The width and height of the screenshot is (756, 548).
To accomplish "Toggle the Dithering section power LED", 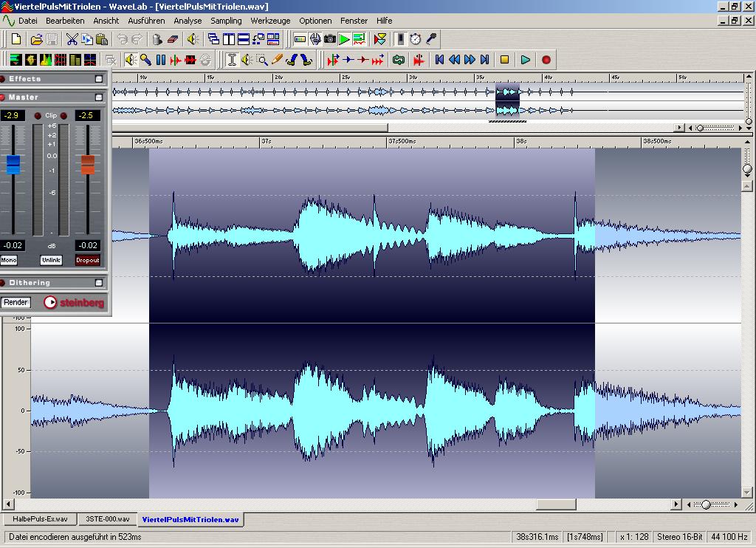I will pos(2,283).
